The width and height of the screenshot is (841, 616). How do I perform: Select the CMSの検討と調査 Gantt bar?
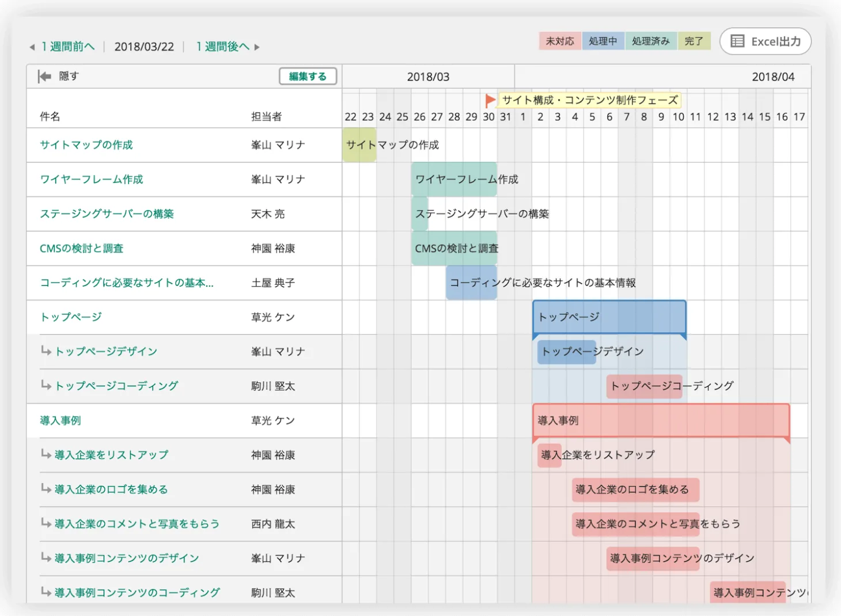pyautogui.click(x=454, y=249)
